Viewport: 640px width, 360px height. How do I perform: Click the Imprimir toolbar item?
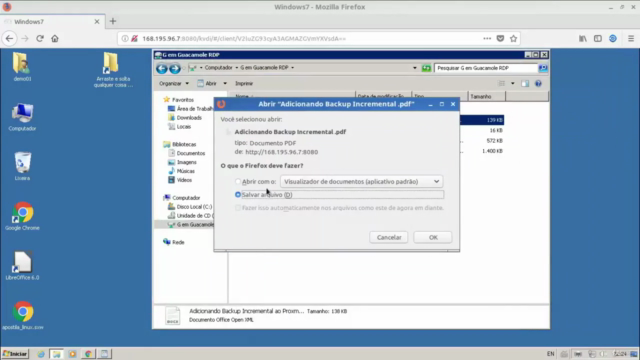(244, 83)
